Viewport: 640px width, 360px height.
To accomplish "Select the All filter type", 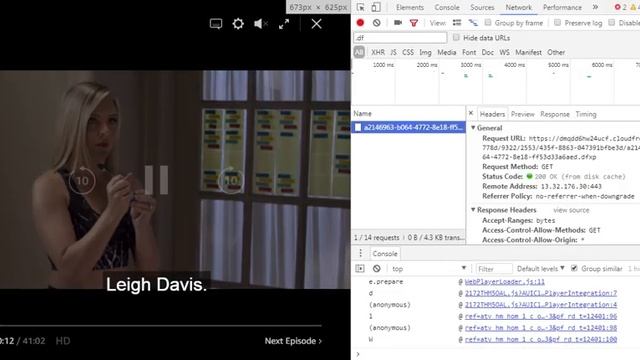I will [359, 52].
